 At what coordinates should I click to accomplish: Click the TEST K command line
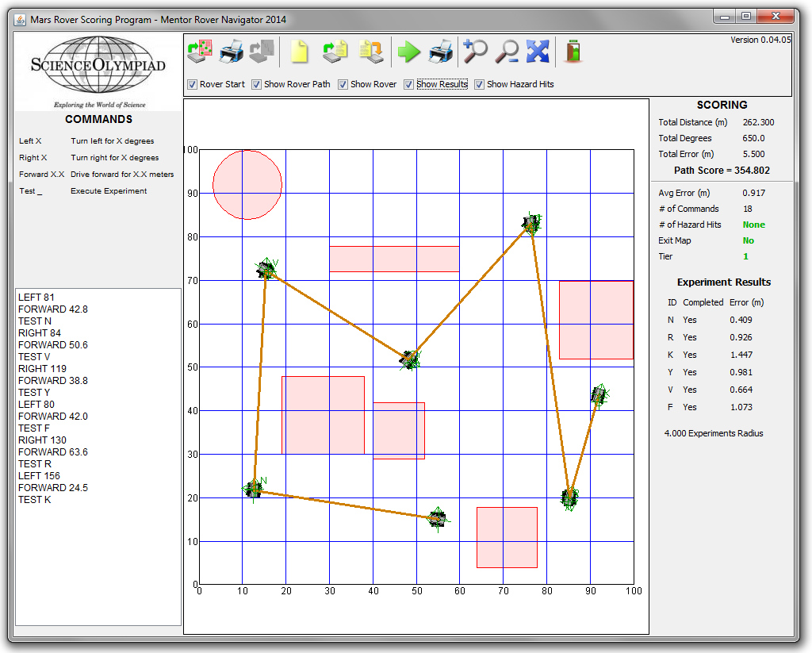click(x=35, y=500)
